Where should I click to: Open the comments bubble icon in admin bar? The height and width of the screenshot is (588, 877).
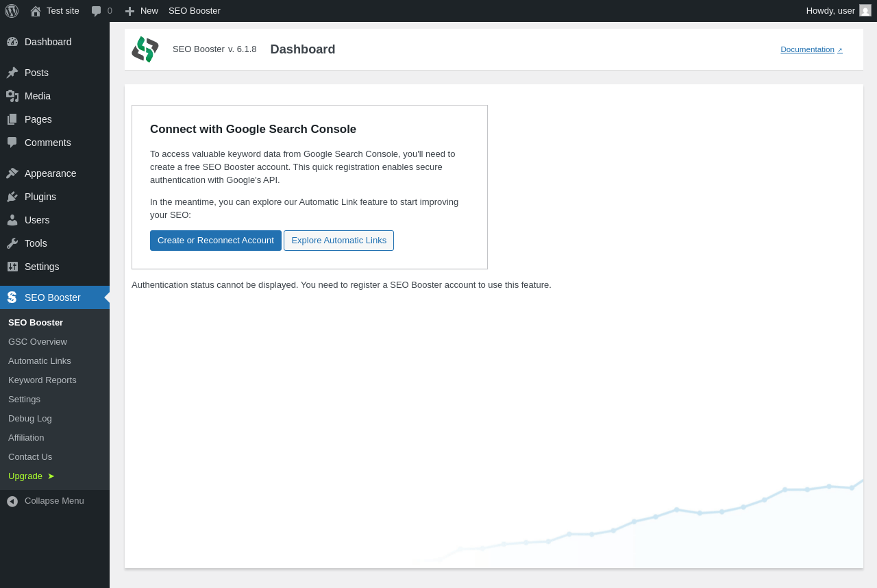tap(97, 11)
